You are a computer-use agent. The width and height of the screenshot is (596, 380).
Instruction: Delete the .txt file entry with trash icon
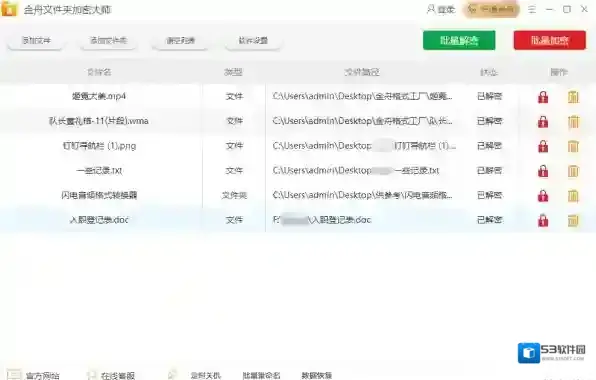(573, 171)
